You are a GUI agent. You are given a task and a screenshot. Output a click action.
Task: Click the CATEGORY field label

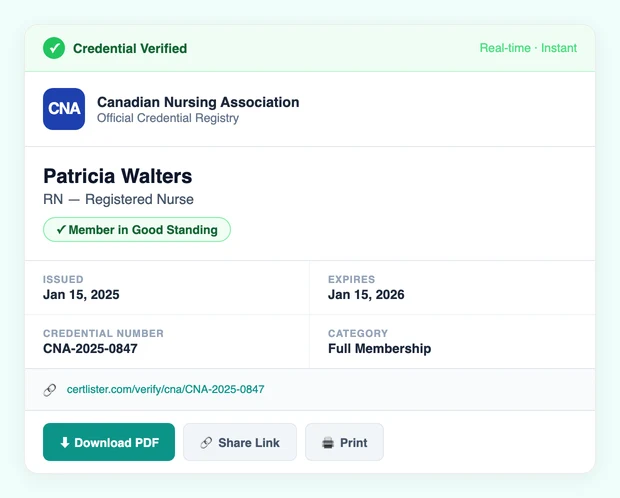click(358, 333)
